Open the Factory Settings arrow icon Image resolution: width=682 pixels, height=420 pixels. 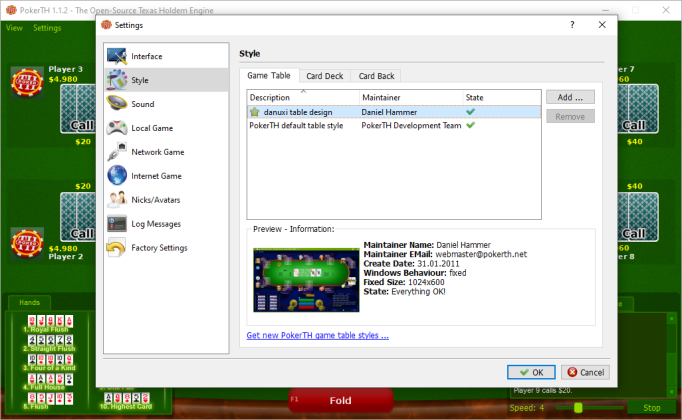[x=116, y=247]
